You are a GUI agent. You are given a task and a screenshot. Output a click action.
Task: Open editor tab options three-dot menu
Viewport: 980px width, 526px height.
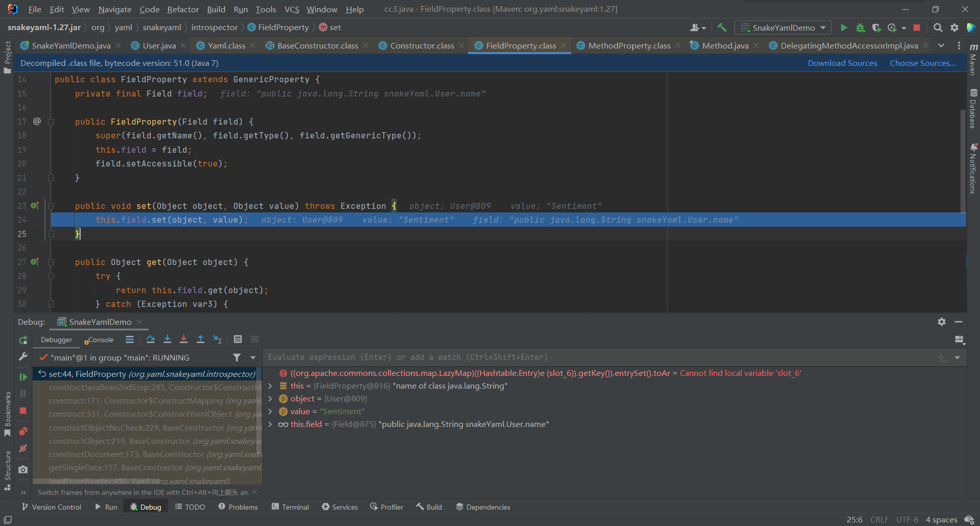(959, 45)
